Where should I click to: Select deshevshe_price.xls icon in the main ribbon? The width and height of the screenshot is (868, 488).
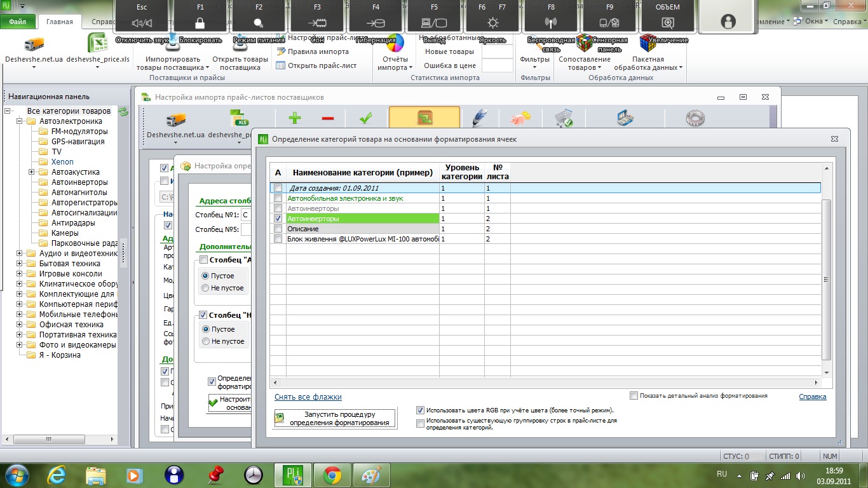97,44
